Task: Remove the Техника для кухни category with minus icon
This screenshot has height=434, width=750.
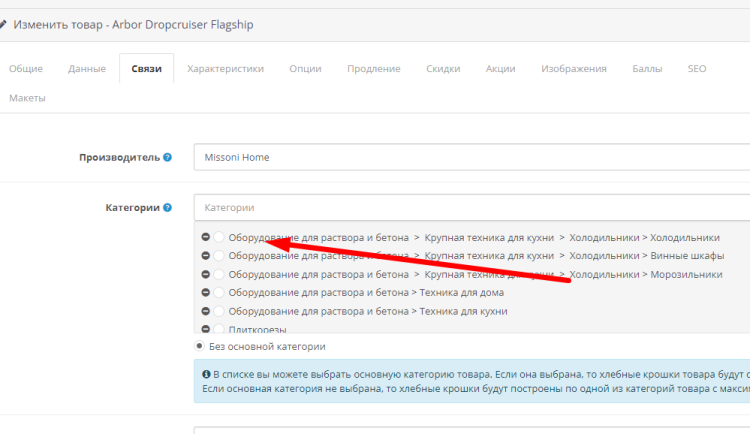Action: [205, 311]
